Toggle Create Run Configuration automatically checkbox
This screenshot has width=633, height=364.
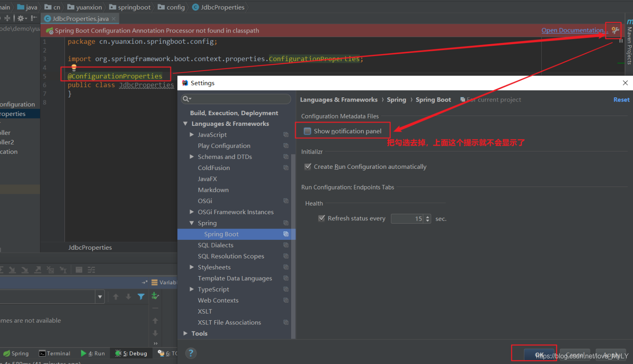click(x=308, y=167)
